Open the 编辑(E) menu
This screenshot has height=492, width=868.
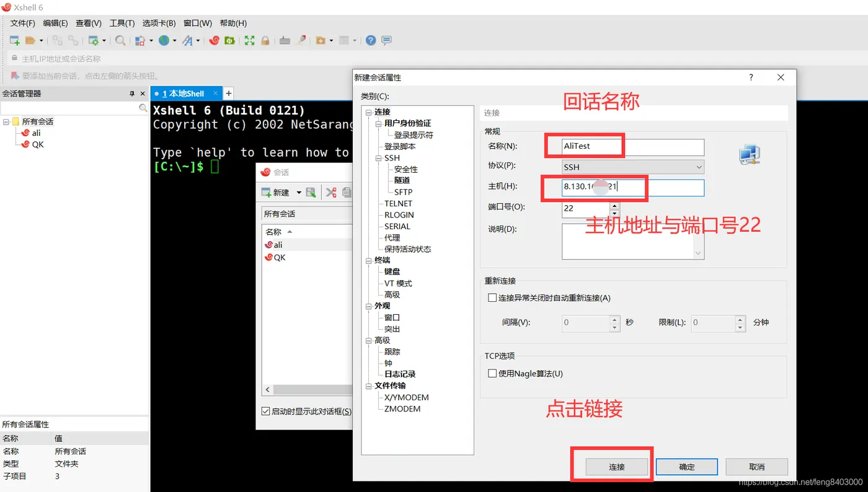[x=55, y=23]
